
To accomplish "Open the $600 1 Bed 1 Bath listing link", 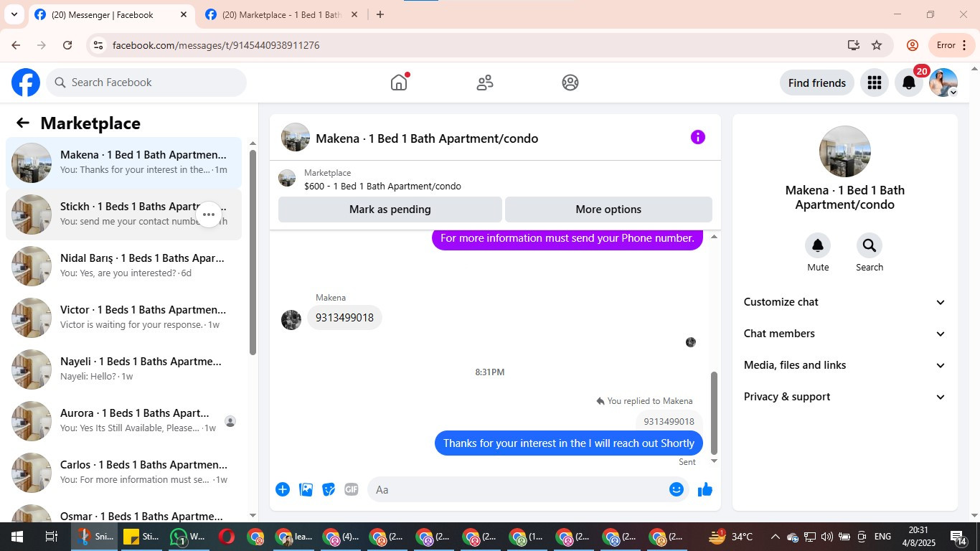I will click(382, 186).
